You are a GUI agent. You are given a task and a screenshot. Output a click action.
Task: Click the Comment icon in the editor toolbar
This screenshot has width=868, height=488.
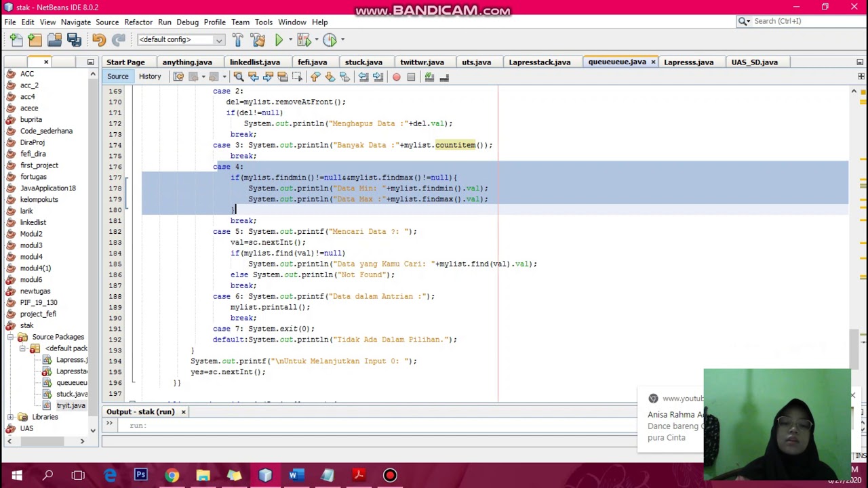coord(429,77)
